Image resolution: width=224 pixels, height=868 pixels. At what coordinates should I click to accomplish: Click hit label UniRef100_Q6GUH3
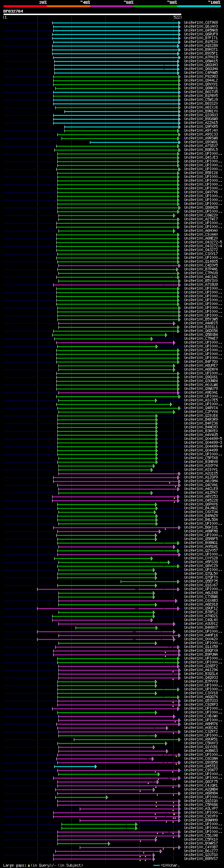tap(201, 65)
